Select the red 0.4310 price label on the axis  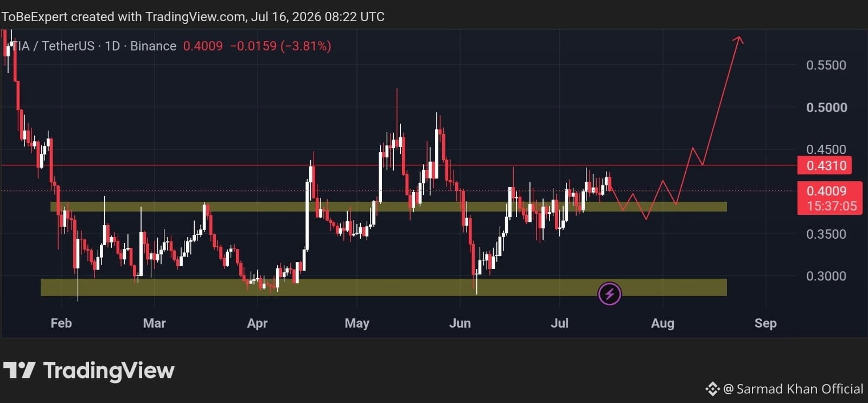click(x=825, y=165)
